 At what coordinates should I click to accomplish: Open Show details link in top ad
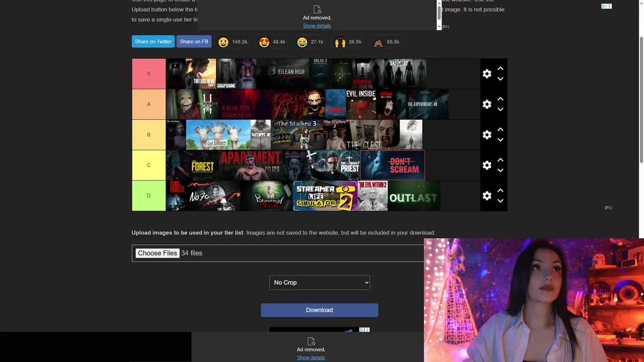point(317,26)
